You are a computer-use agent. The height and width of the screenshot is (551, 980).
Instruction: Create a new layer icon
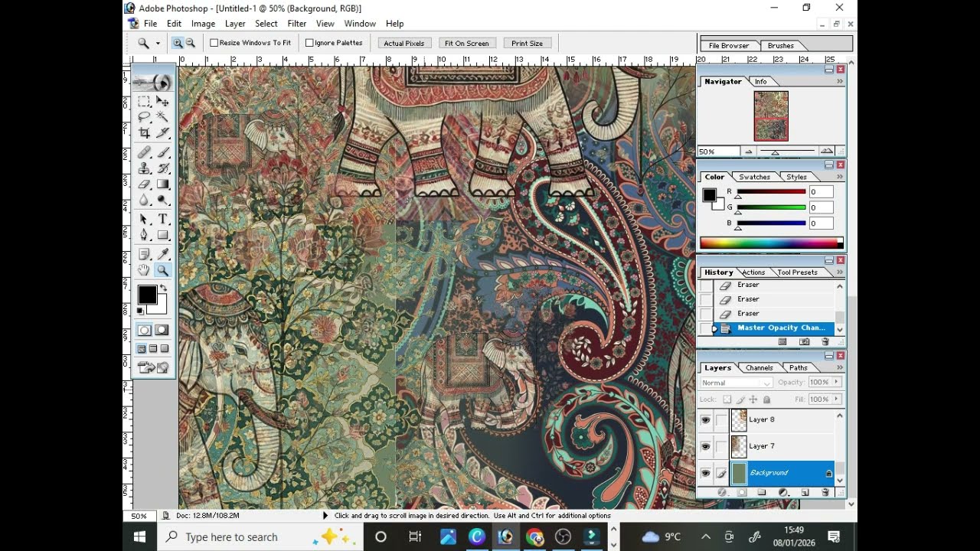(x=804, y=492)
